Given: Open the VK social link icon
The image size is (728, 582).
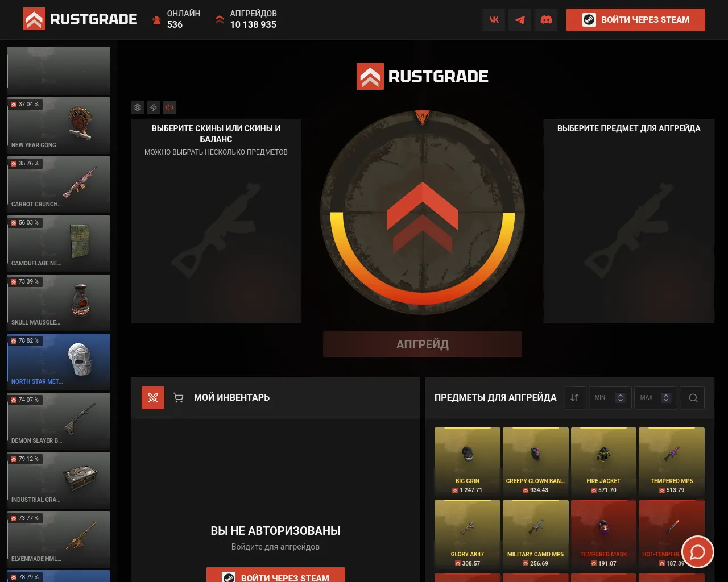Looking at the screenshot, I should point(494,20).
